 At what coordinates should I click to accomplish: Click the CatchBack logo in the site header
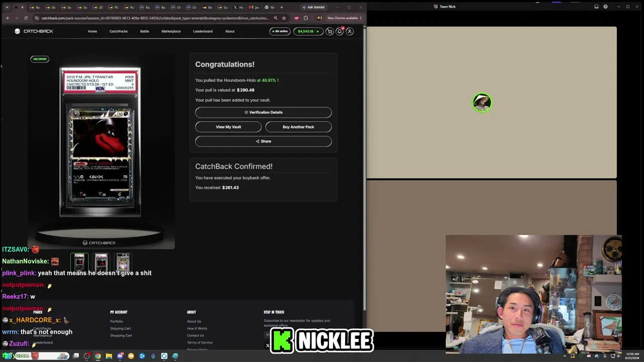click(34, 31)
